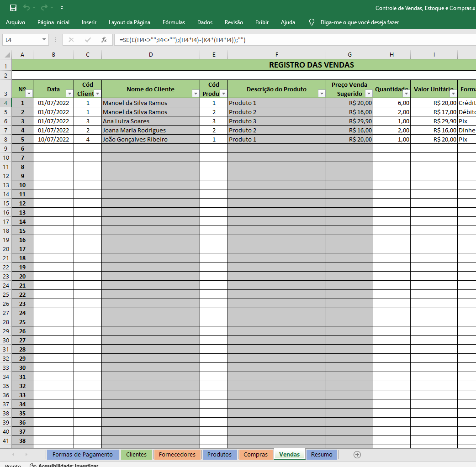Switch to the Produtos sheet tab

[x=219, y=454]
